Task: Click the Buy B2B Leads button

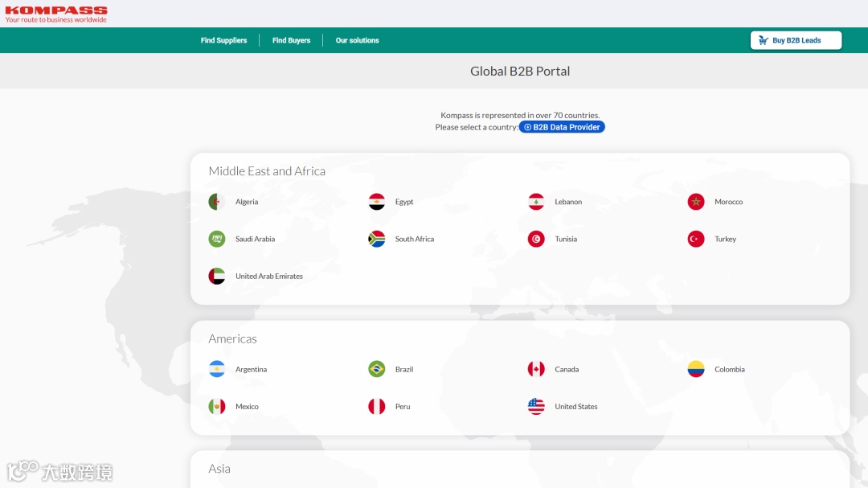Action: click(x=796, y=40)
